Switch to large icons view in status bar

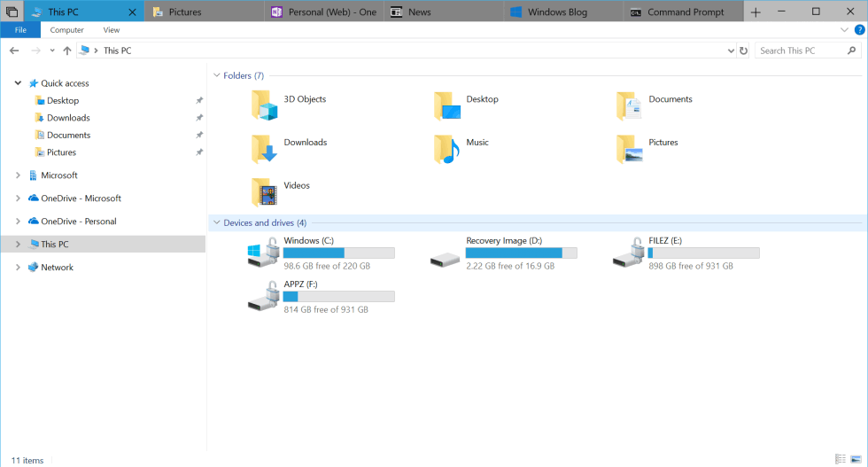pyautogui.click(x=856, y=459)
